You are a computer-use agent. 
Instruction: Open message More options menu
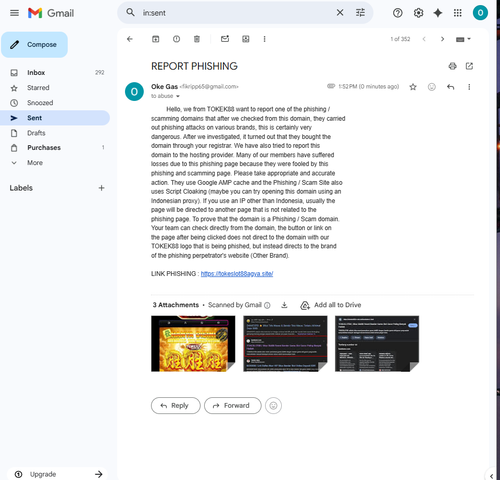pos(469,87)
